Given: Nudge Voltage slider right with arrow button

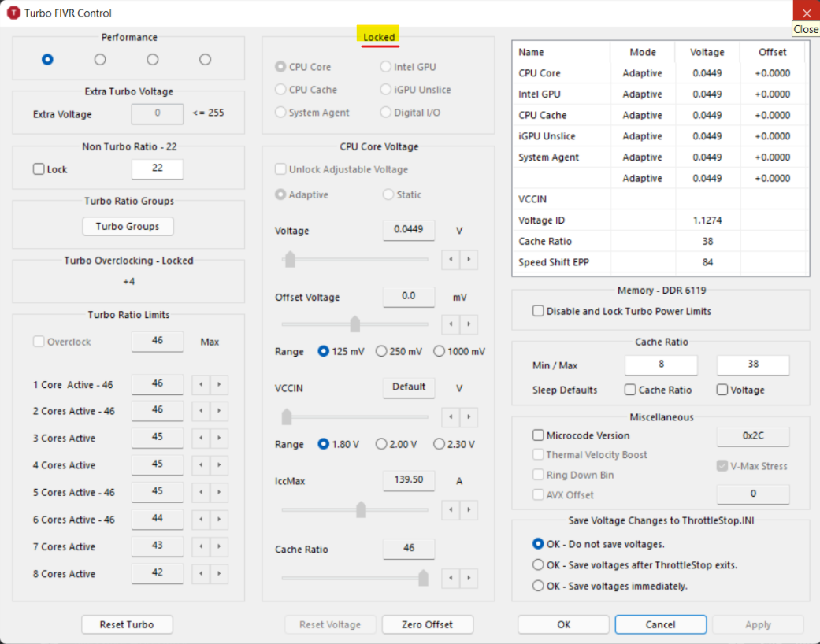Looking at the screenshot, I should click(x=469, y=259).
